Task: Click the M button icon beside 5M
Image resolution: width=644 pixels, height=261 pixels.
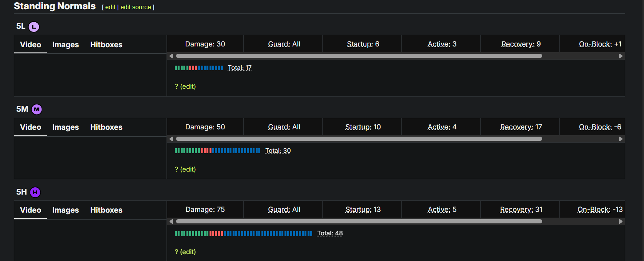Action: point(37,109)
